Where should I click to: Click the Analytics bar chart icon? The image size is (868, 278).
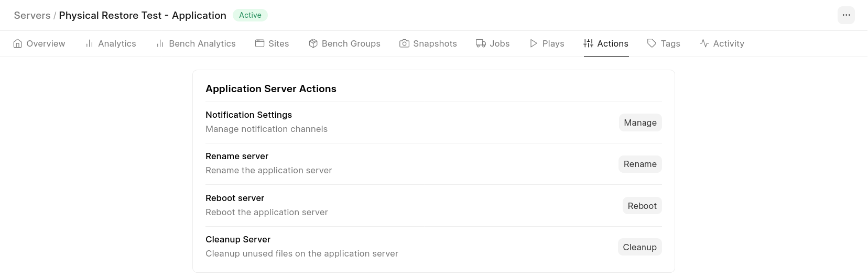click(x=90, y=43)
